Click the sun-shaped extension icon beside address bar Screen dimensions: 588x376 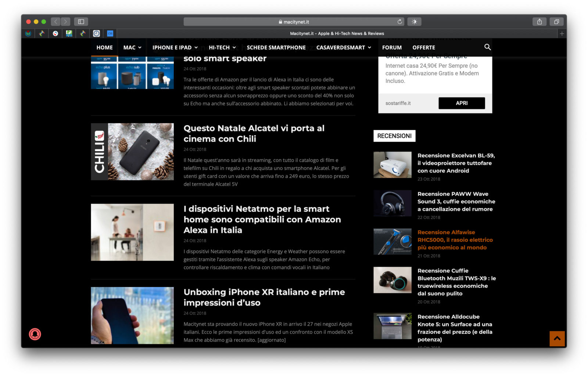point(414,22)
